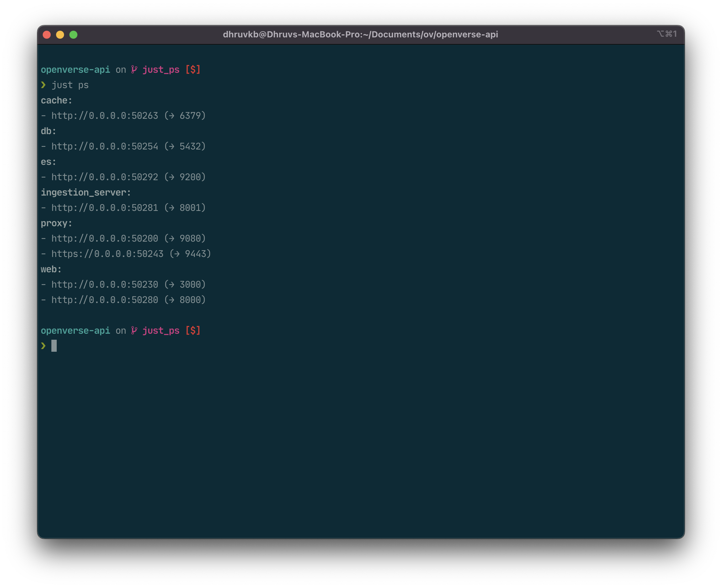Image resolution: width=722 pixels, height=588 pixels.
Task: Click the window shortcut indicator in title bar
Action: [667, 34]
